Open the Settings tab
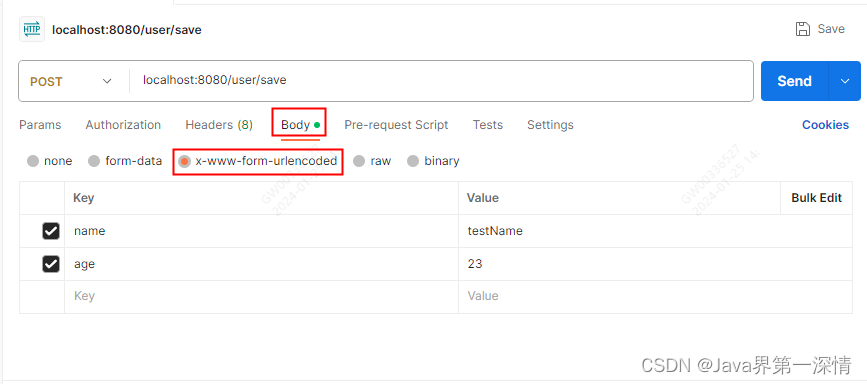 550,125
